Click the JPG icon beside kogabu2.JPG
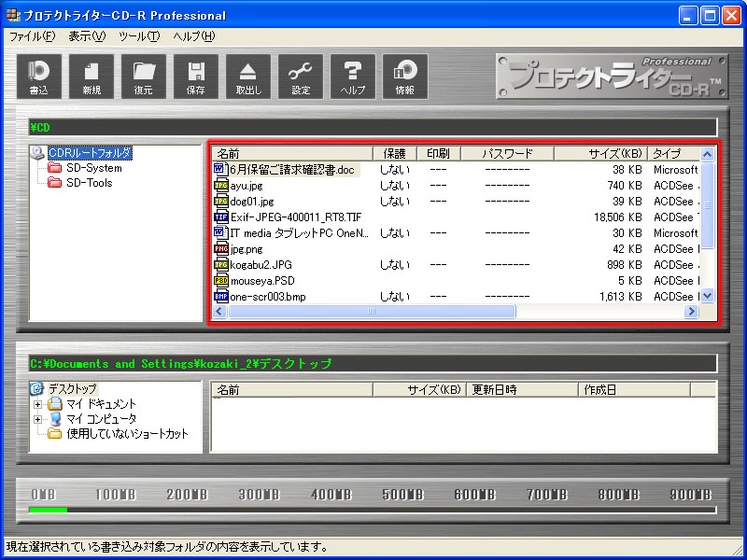Screen dimensions: 747x560 (220, 264)
